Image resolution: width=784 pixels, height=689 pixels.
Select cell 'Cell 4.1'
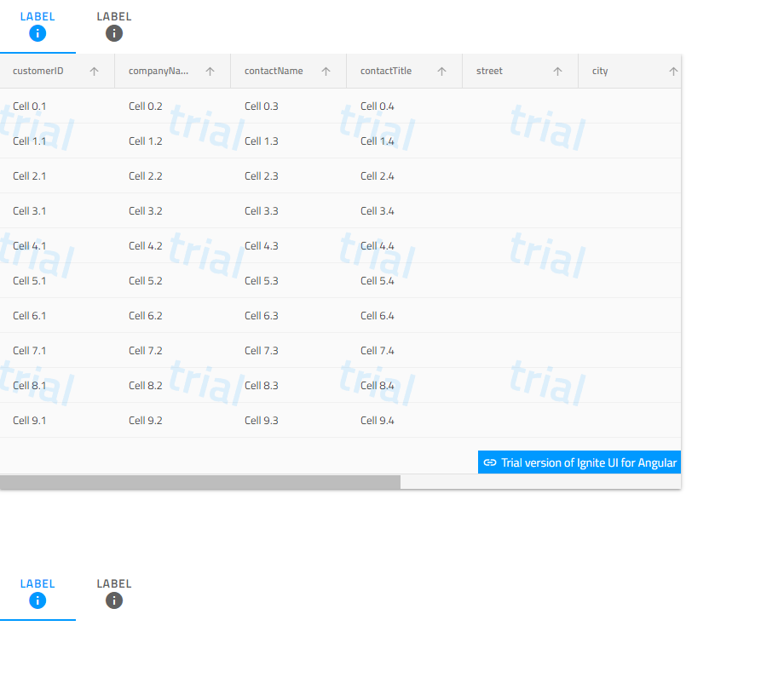[x=57, y=246]
